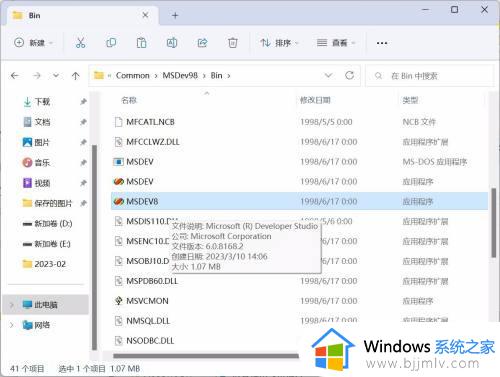This screenshot has height=377, width=500.
Task: Expand the address bar history dropdown
Action: [x=328, y=75]
